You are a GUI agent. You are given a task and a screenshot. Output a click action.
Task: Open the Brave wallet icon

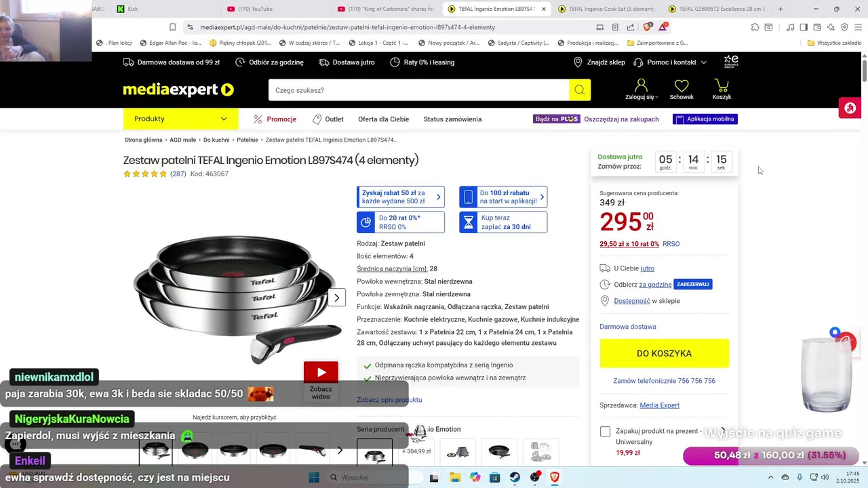tap(817, 27)
